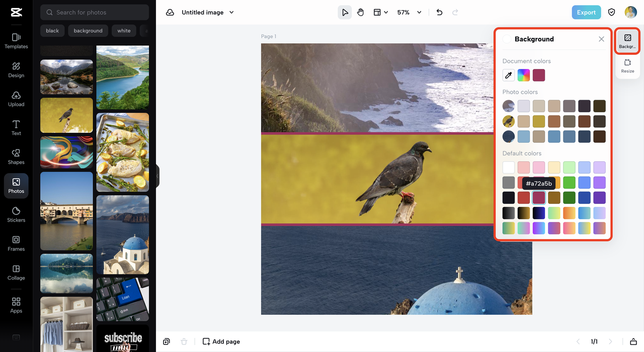Select the dark green default color swatch
Screen dimensions: 644x352
pyautogui.click(x=569, y=197)
